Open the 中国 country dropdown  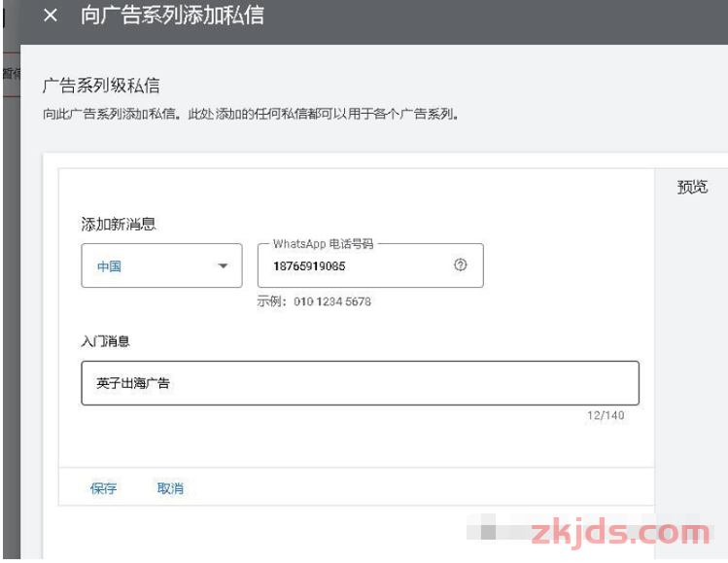coord(161,265)
